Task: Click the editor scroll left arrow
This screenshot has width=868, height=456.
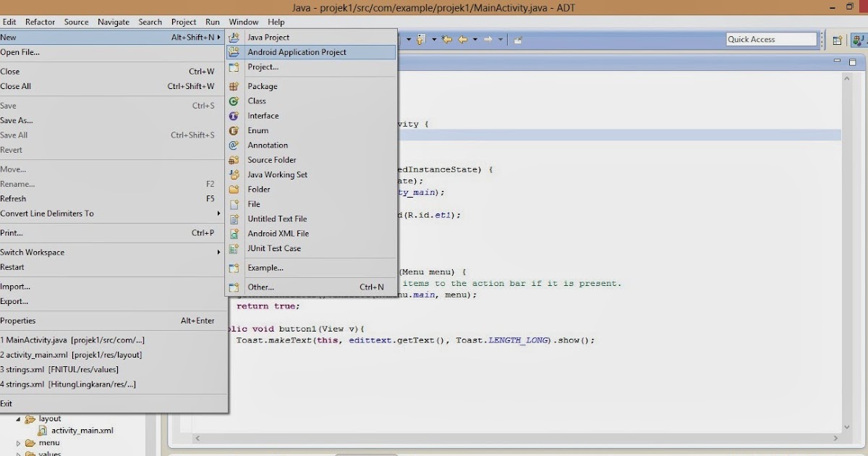Action: tap(197, 438)
